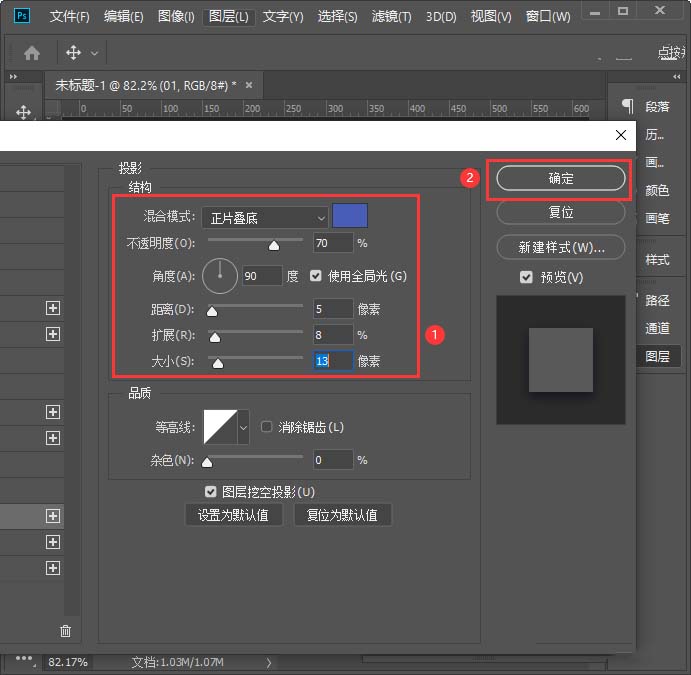Open the 3D(D) menu
Image resolution: width=691 pixels, height=675 pixels.
pos(441,17)
